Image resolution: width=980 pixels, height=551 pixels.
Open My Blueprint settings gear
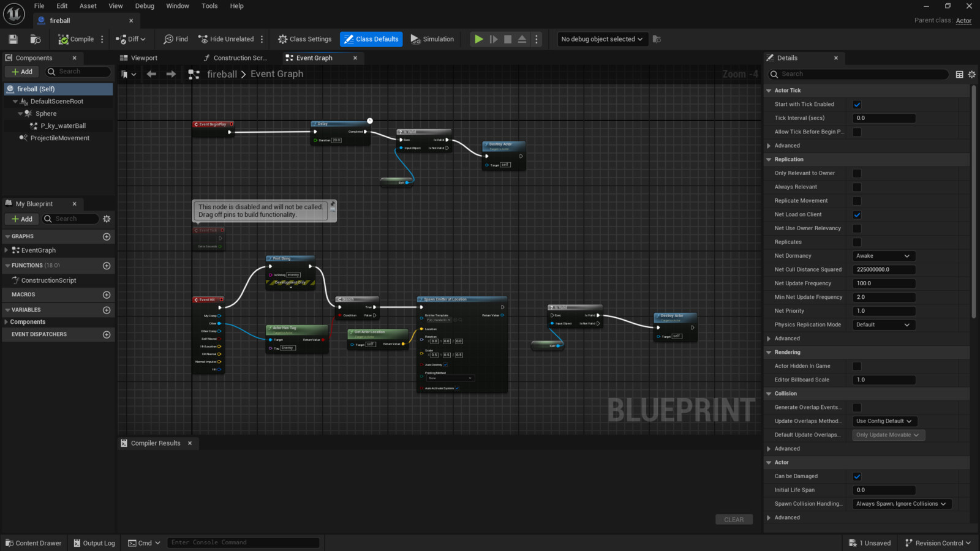[x=107, y=219]
